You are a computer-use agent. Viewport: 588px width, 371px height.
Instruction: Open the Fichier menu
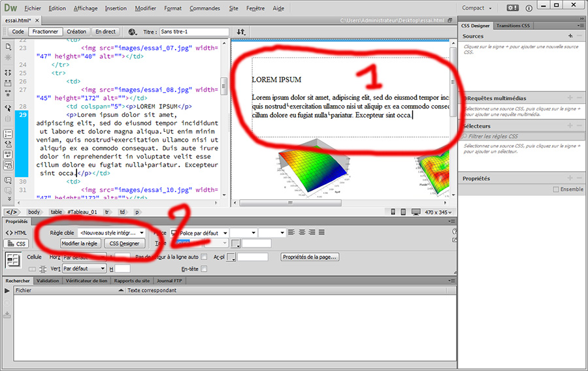[33, 8]
